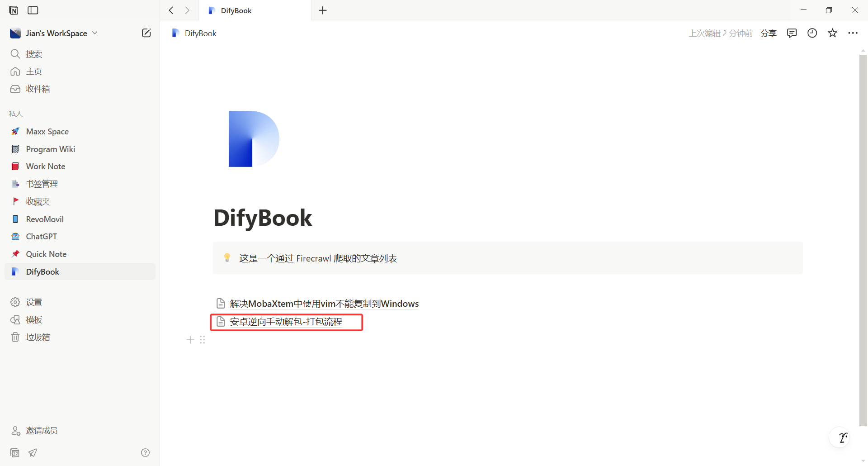Image resolution: width=868 pixels, height=466 pixels.
Task: Click the Notion logo icon
Action: pos(14,10)
